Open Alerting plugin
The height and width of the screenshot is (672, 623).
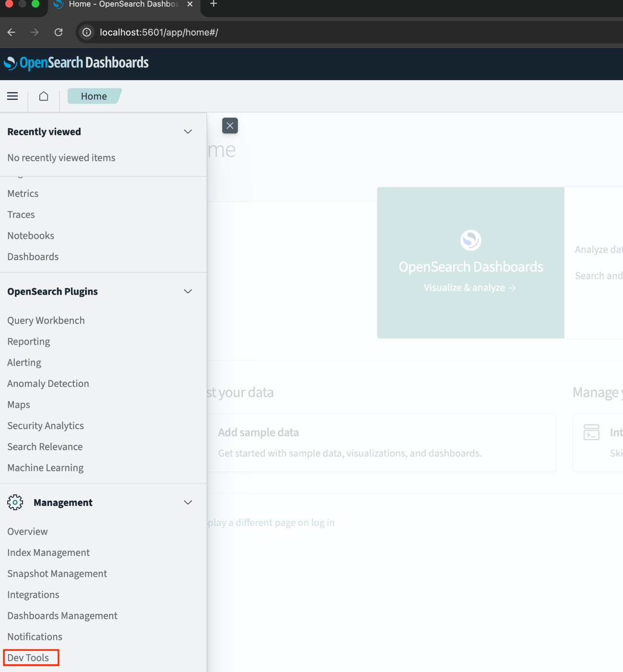click(x=24, y=363)
